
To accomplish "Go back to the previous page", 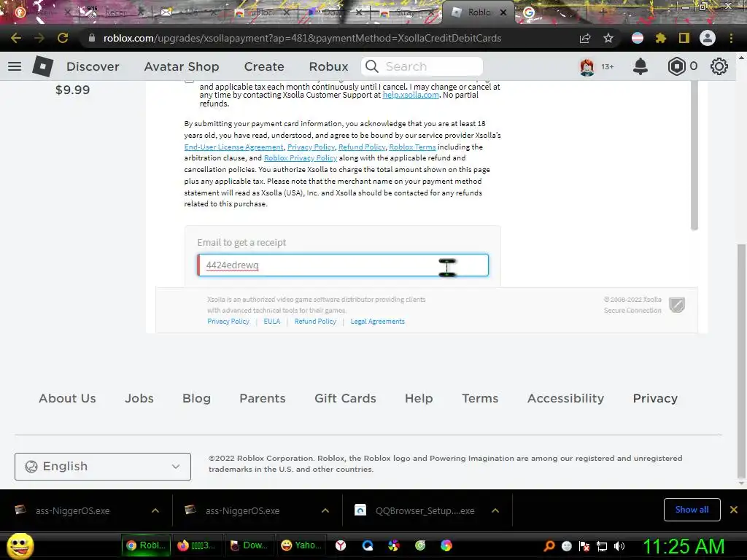I will 16,38.
